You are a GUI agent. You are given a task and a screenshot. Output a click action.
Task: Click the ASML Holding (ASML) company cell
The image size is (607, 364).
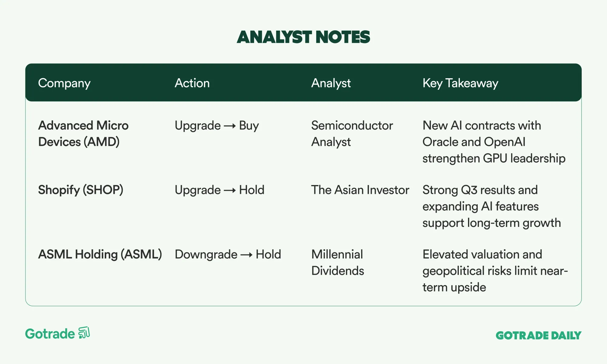tap(100, 254)
